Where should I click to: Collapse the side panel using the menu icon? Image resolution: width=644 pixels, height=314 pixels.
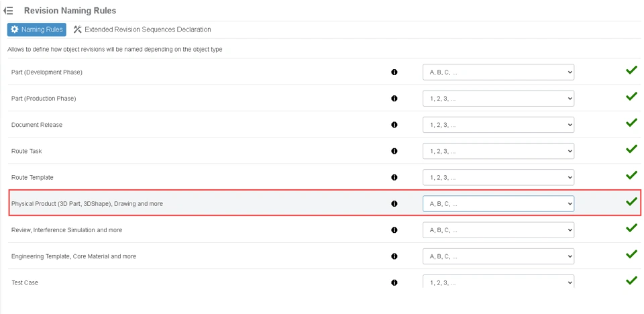[x=9, y=11]
